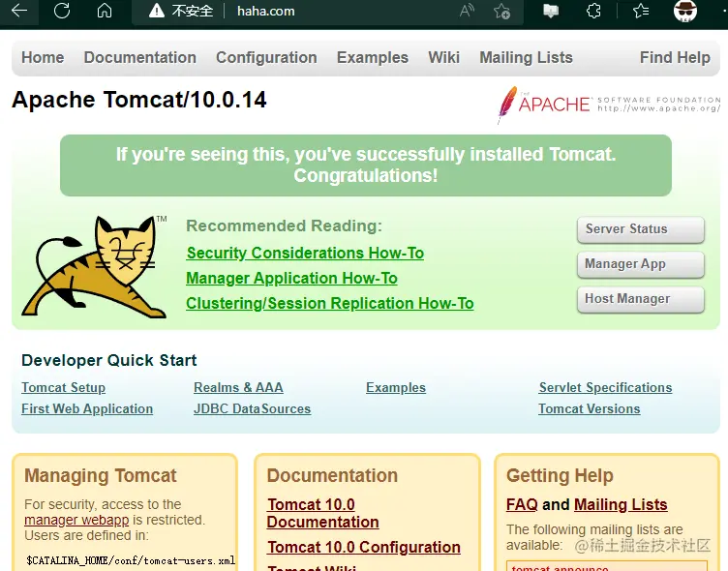Open Clustering/Session Replication How-To link

tap(330, 303)
